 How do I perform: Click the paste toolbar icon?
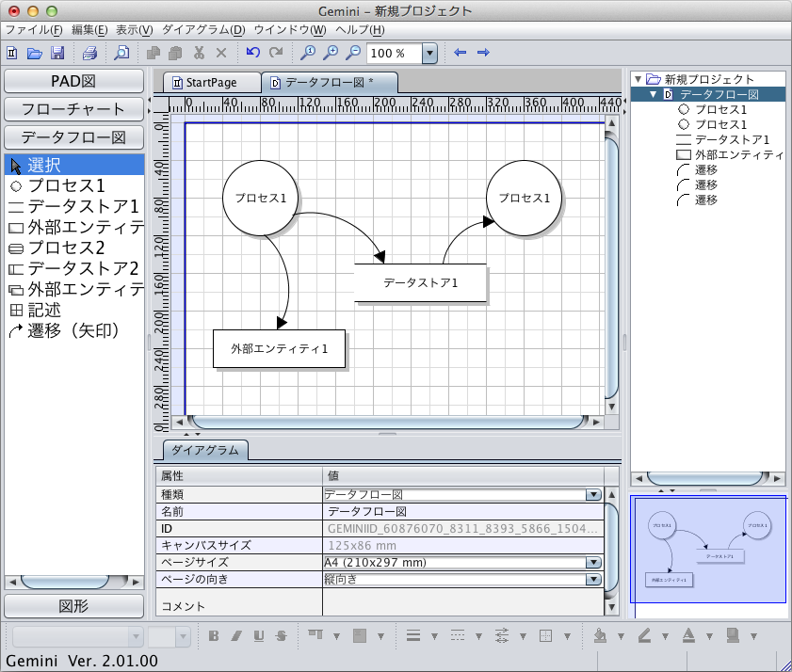(x=175, y=53)
